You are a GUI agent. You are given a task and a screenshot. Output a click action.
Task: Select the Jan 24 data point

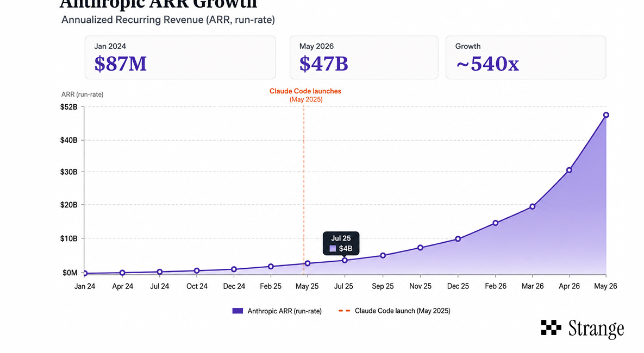point(85,273)
